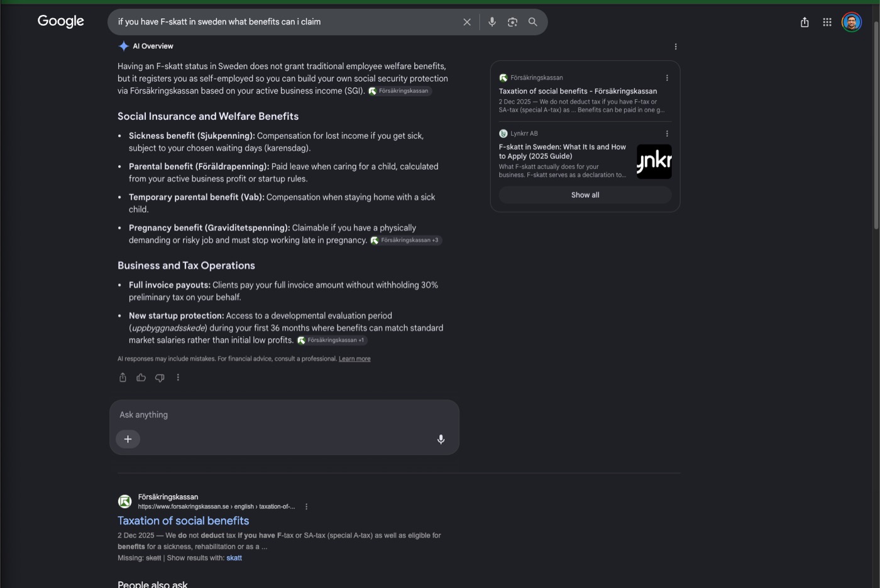Open options for Försäkringskassan source card
The width and height of the screenshot is (880, 588).
(667, 78)
